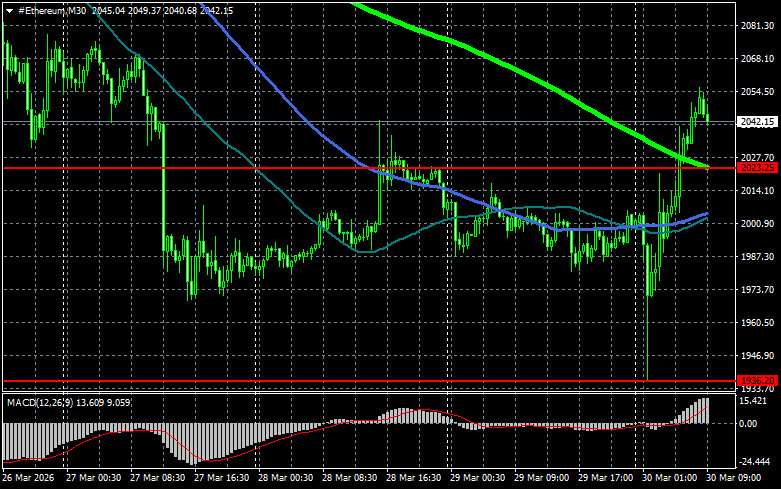Select price scale value 2027.70
Image resolution: width=781 pixels, height=489 pixels.
758,158
